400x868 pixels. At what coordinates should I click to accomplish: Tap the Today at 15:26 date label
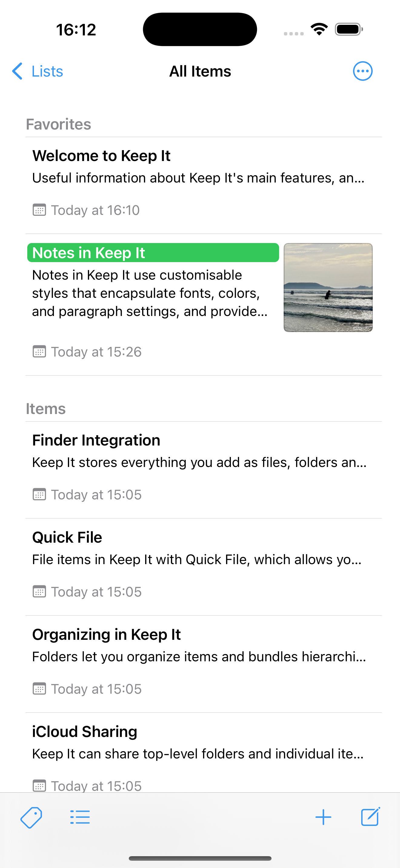96,352
